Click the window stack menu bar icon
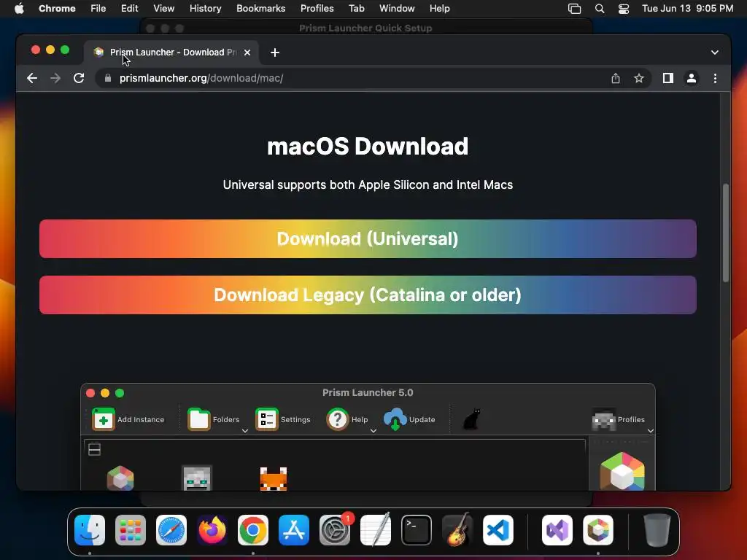 coord(575,9)
